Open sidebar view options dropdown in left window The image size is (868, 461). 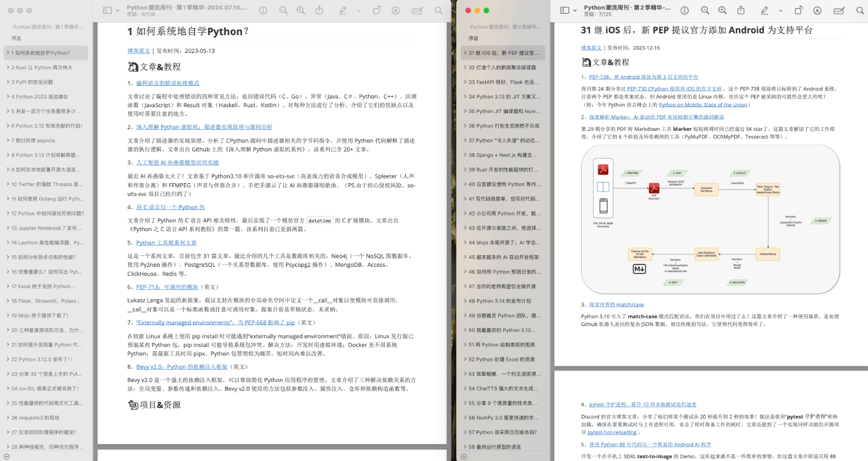pyautogui.click(x=118, y=10)
